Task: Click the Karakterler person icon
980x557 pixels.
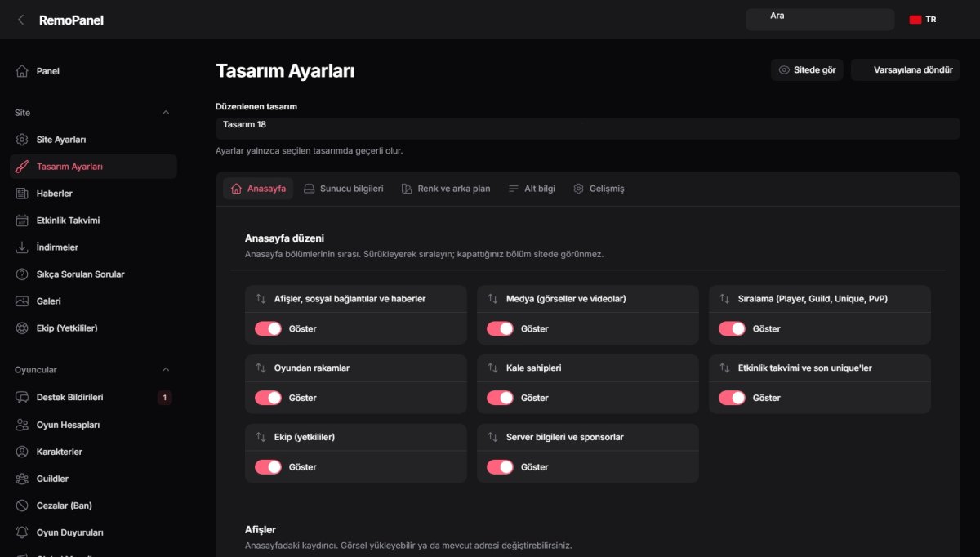Action: pyautogui.click(x=22, y=452)
